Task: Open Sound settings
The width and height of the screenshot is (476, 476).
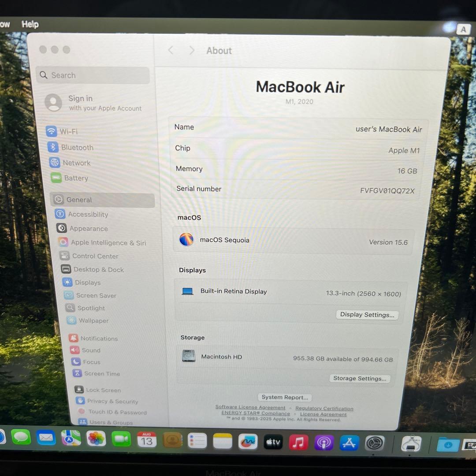Action: (x=85, y=350)
